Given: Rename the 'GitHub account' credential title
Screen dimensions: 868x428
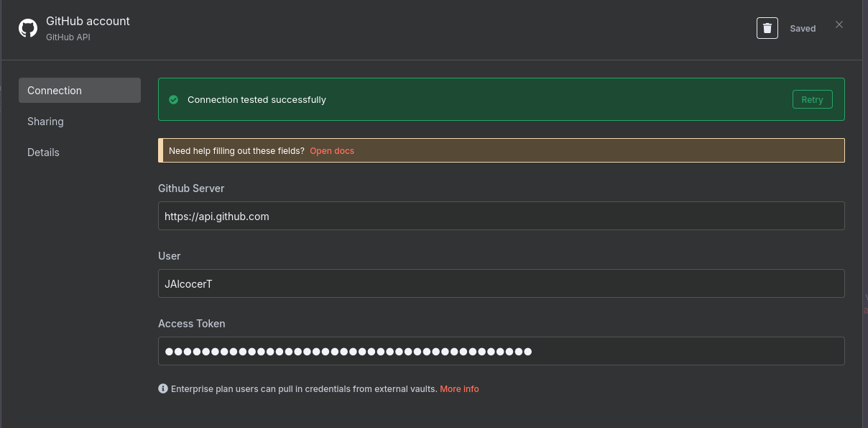Looking at the screenshot, I should pos(88,21).
